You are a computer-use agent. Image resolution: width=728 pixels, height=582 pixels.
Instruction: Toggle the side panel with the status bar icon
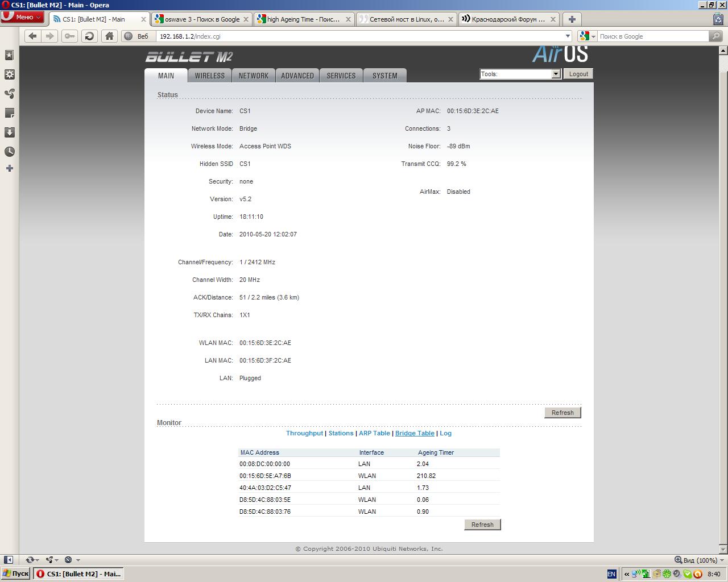tap(9, 560)
